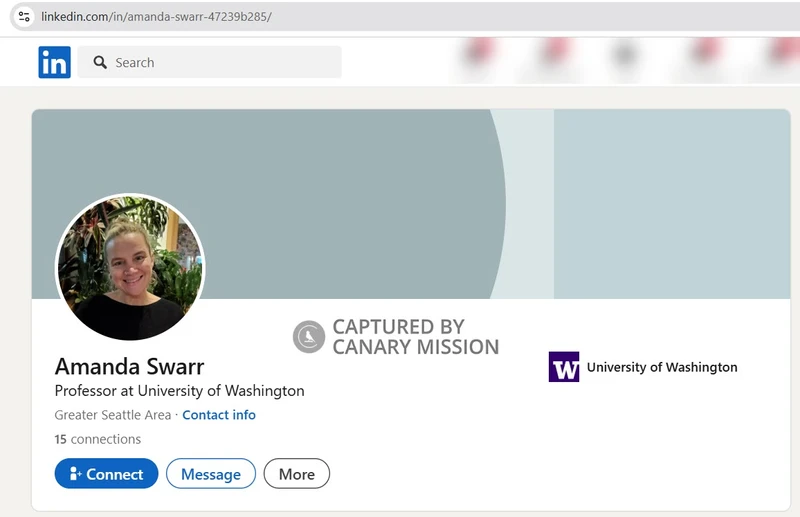Click the Connect button
The image size is (800, 517).
pyautogui.click(x=106, y=474)
